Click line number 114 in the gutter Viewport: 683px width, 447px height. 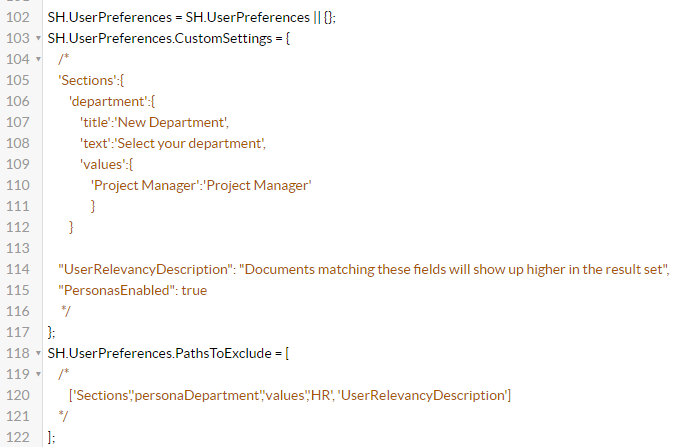(x=17, y=269)
